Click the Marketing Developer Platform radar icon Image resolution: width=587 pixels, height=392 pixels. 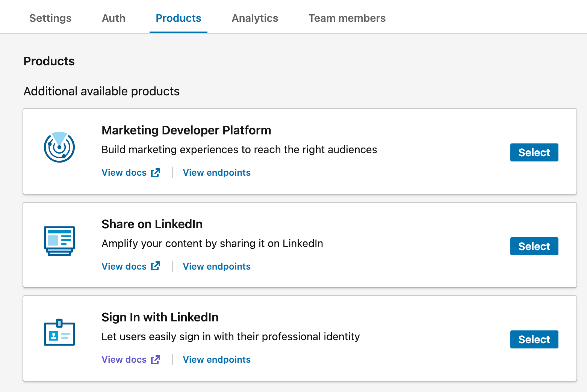coord(59,147)
